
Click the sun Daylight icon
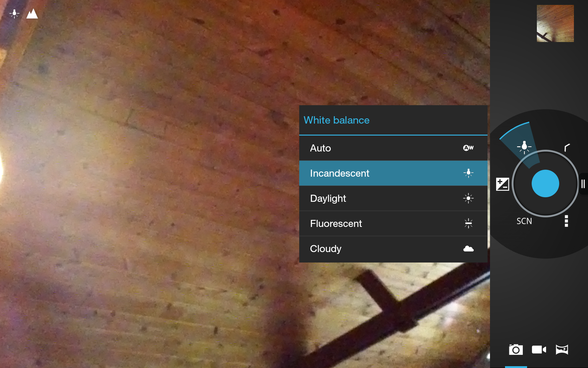coord(468,198)
